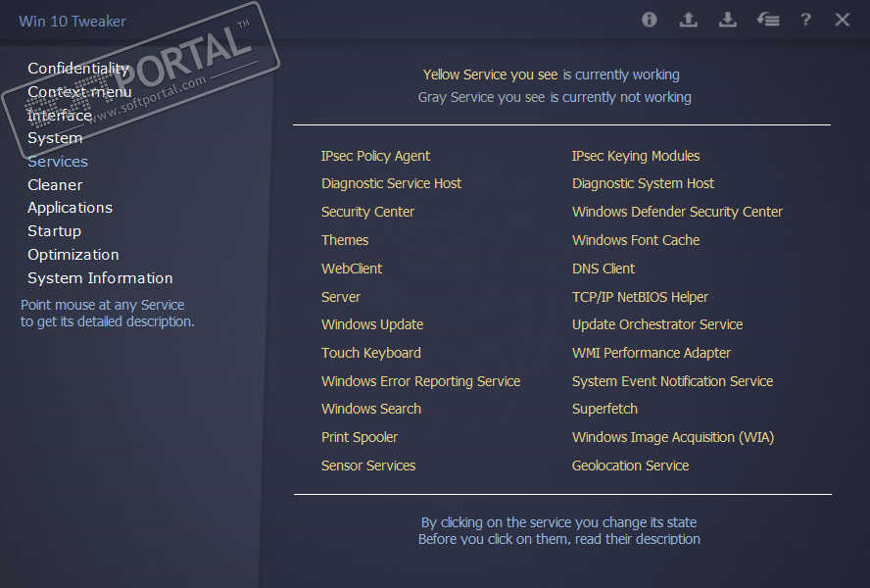The height and width of the screenshot is (588, 870).
Task: Open System Information section
Action: tap(100, 277)
